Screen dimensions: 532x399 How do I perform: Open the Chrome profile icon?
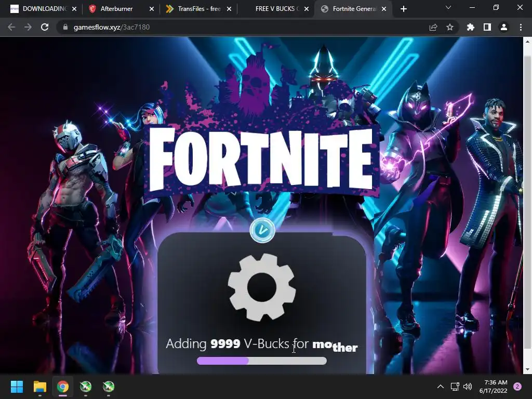(x=504, y=27)
